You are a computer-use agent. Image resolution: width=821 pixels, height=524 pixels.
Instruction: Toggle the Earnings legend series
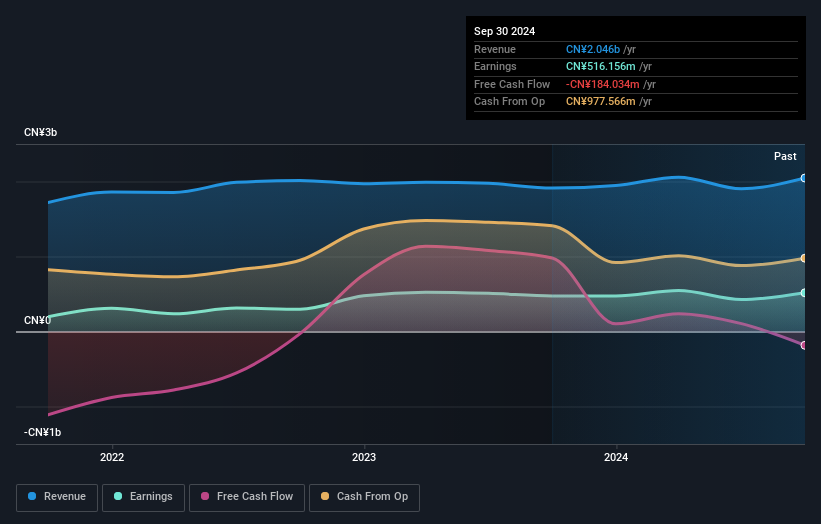[x=143, y=497]
